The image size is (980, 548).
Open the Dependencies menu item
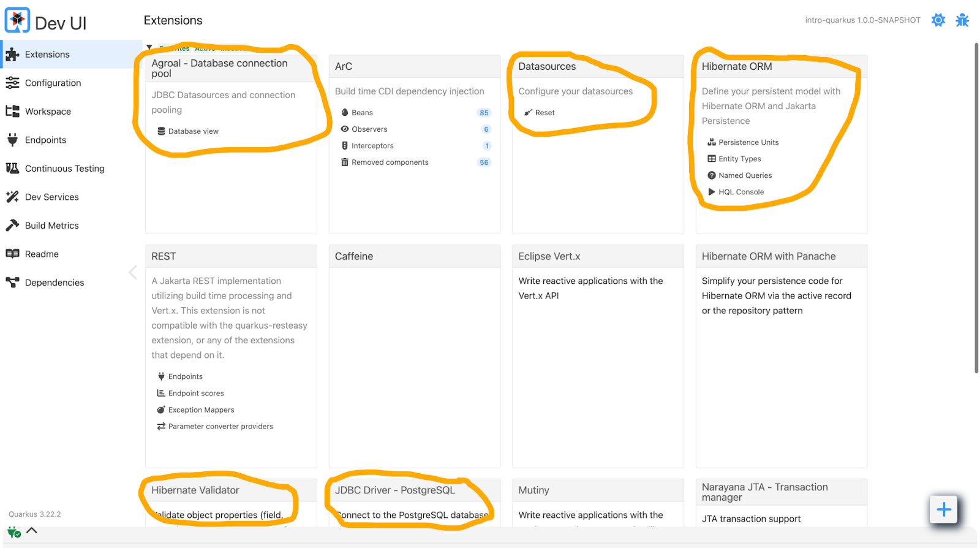[71, 283]
